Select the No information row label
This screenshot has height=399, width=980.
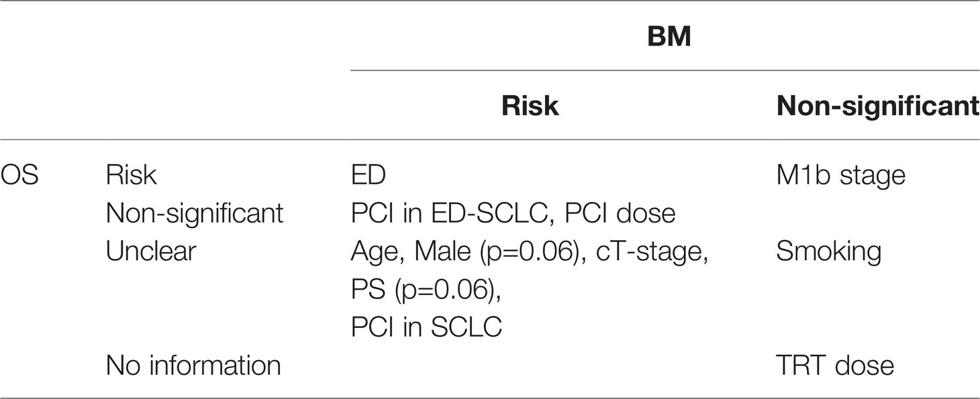click(x=193, y=365)
